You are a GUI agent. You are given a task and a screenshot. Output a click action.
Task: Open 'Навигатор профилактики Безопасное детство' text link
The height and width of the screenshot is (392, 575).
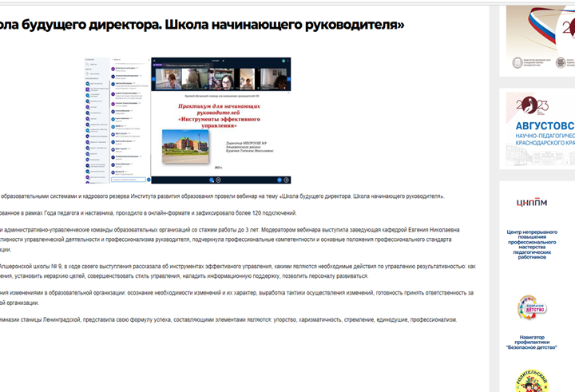532,344
